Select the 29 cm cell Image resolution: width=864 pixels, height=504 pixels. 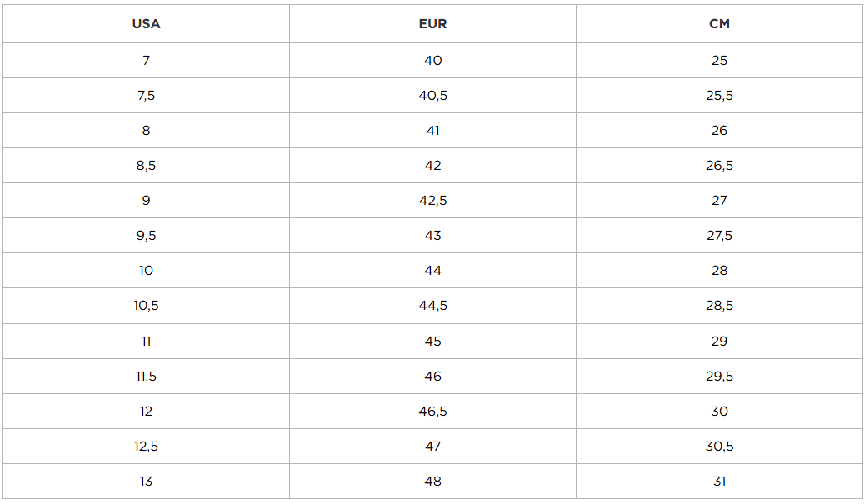[719, 342]
